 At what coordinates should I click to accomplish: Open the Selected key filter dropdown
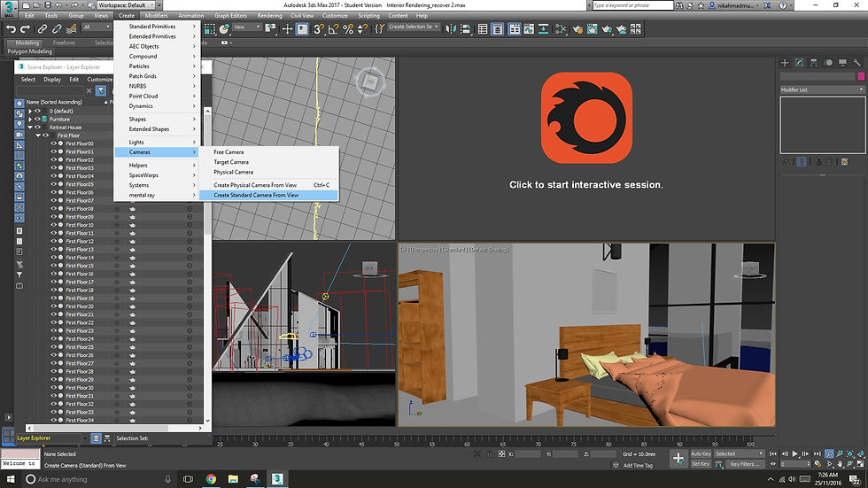pyautogui.click(x=739, y=453)
